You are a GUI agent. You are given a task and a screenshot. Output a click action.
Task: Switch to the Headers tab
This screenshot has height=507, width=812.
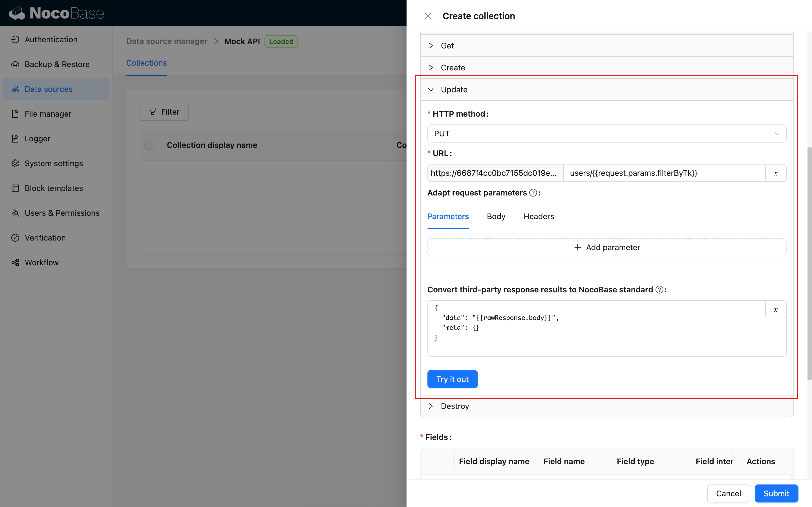(x=539, y=217)
